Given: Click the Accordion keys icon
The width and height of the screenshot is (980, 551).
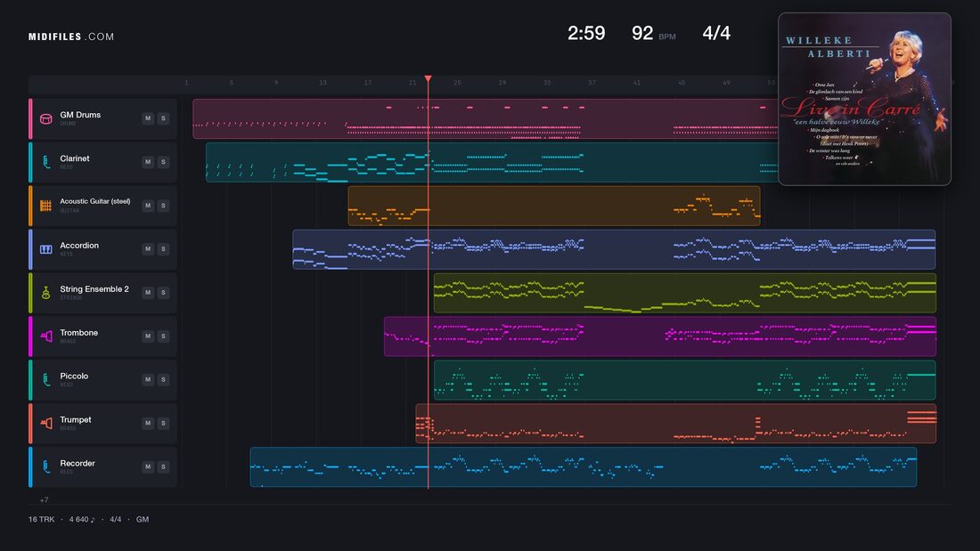Looking at the screenshot, I should [x=45, y=249].
